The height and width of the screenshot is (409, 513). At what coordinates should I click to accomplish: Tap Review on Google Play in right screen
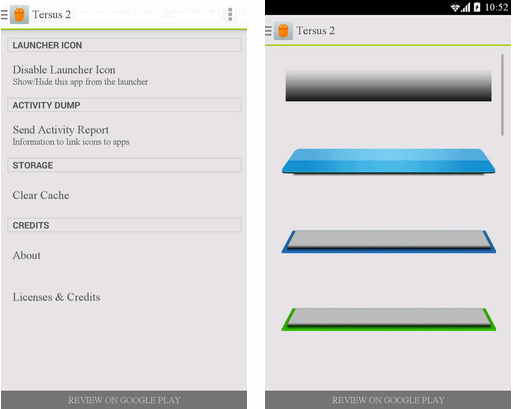[x=388, y=400]
